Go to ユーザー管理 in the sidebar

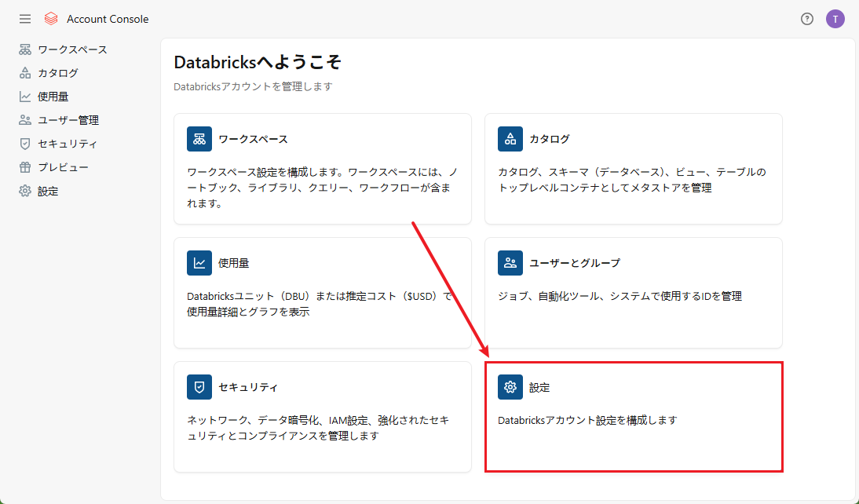click(x=68, y=120)
